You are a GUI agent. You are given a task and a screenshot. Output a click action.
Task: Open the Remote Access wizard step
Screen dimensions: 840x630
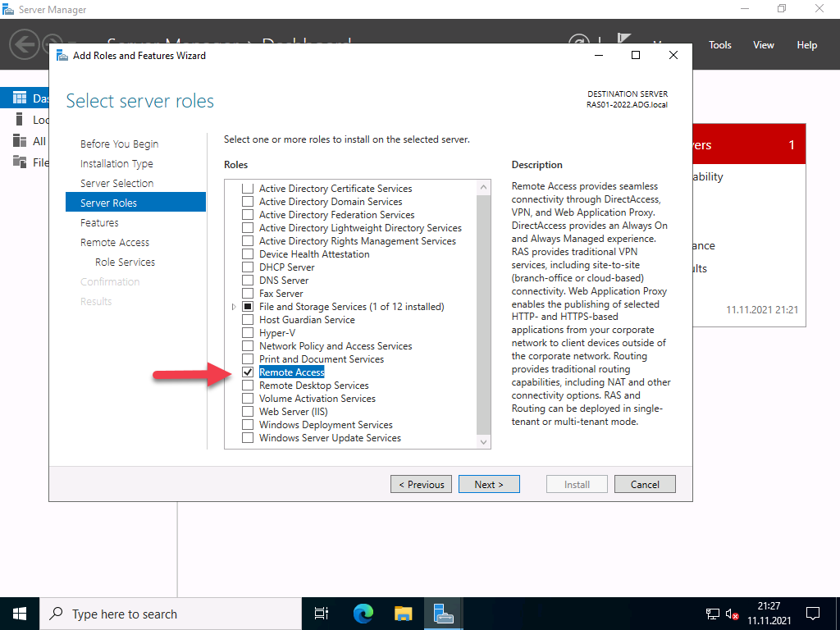coord(115,242)
